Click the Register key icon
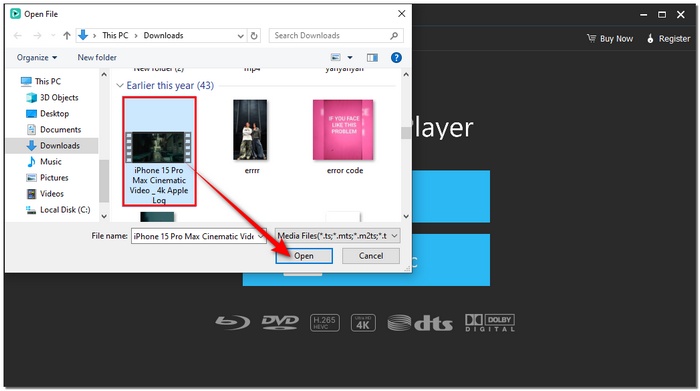 click(650, 39)
